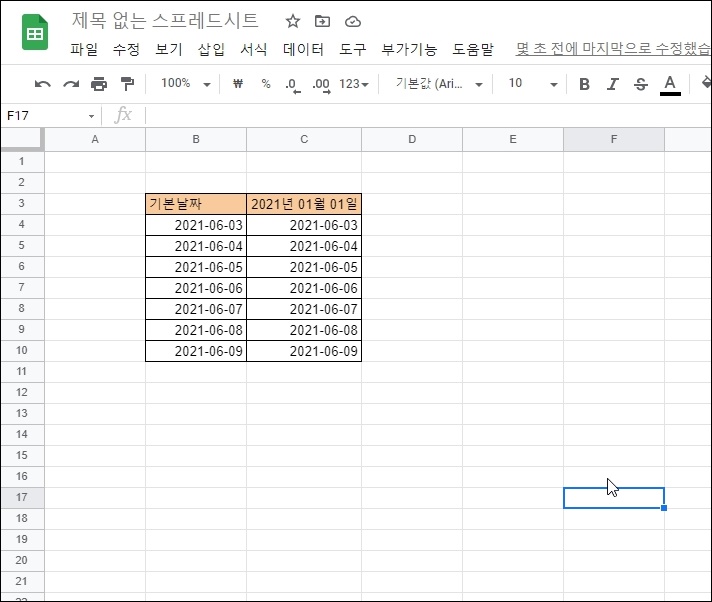Select column C header
712x602 pixels.
[x=304, y=139]
